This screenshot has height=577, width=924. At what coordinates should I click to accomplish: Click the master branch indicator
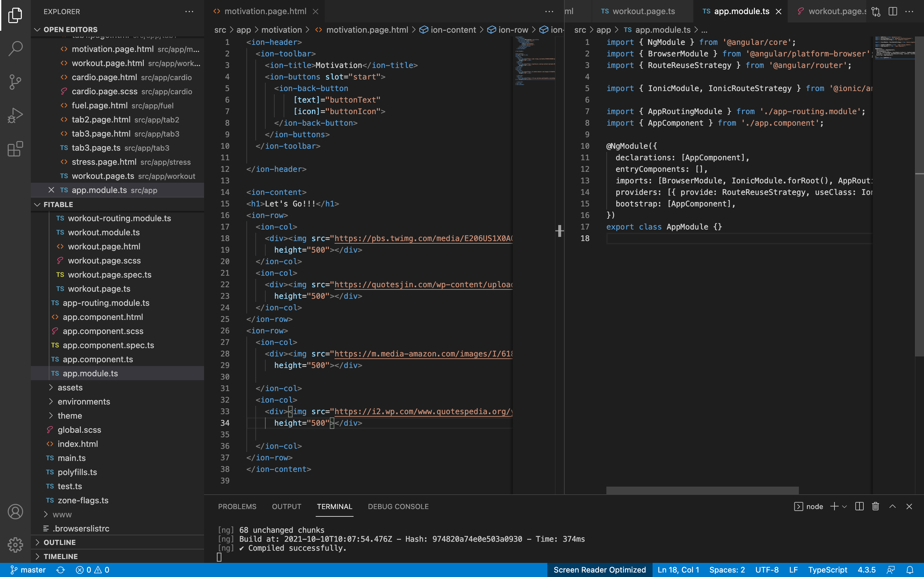28,570
